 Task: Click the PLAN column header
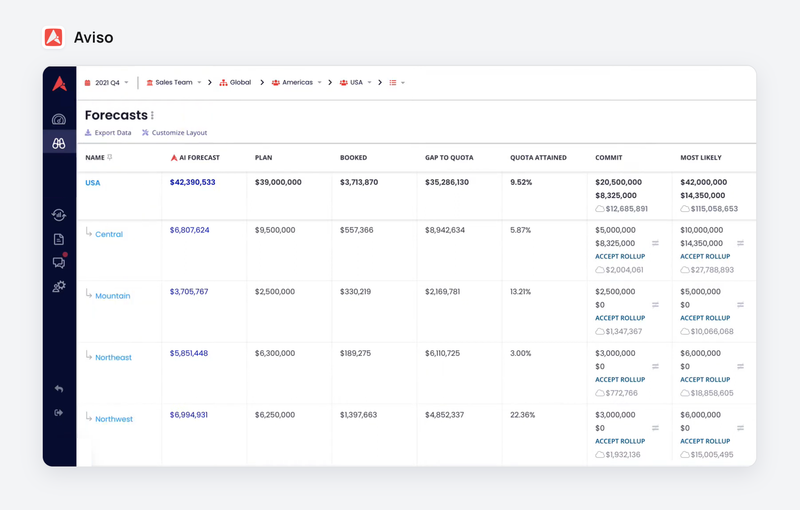tap(263, 158)
